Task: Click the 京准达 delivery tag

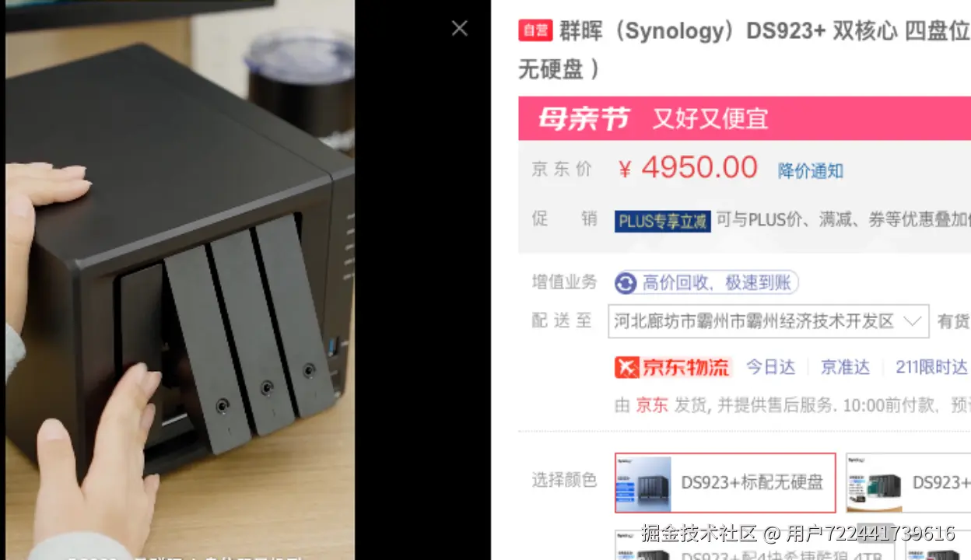Action: 845,367
